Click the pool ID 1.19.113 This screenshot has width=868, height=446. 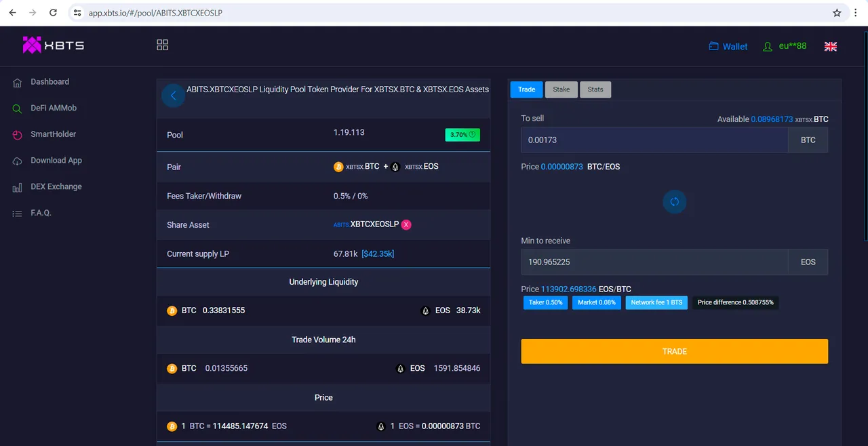[349, 132]
